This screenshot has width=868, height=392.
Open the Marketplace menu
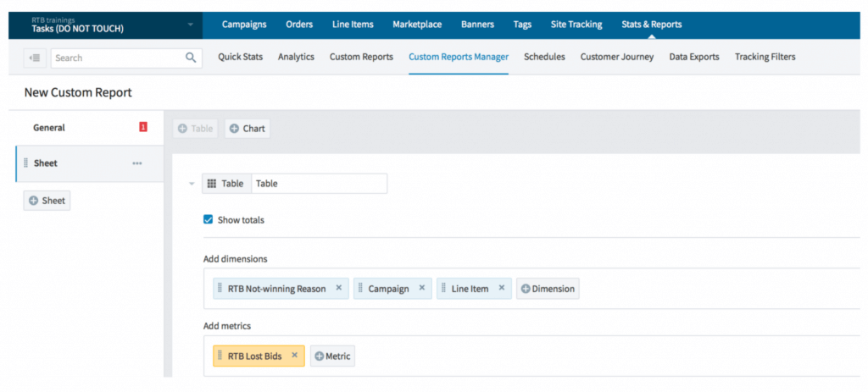pos(417,25)
